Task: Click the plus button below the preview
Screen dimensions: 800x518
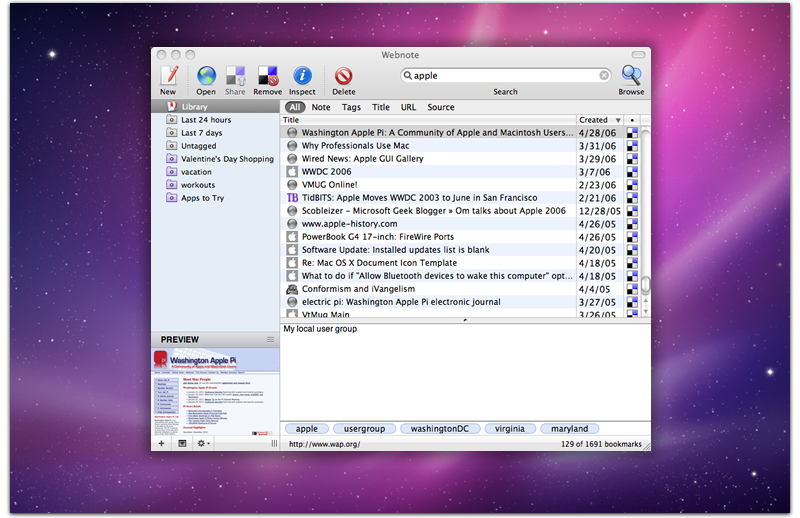Action: [x=161, y=443]
